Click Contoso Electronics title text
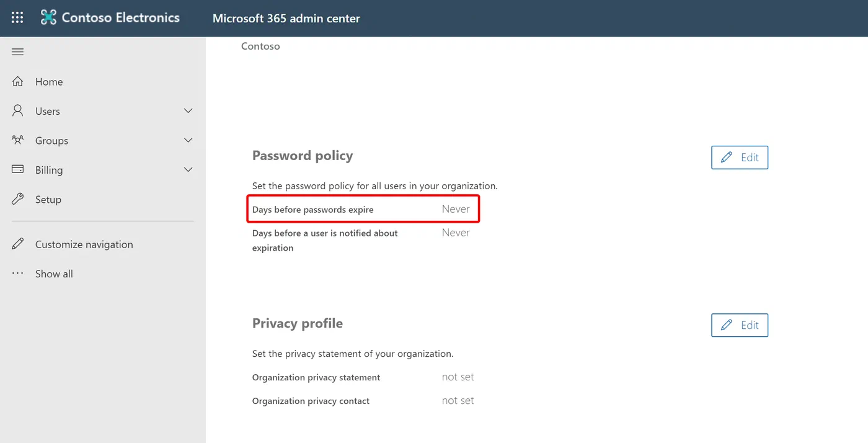 [x=121, y=18]
